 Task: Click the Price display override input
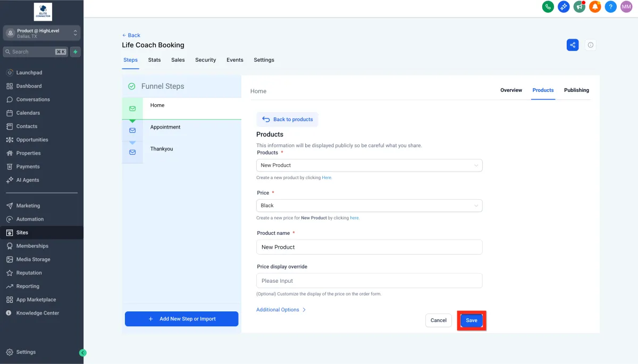tap(370, 281)
